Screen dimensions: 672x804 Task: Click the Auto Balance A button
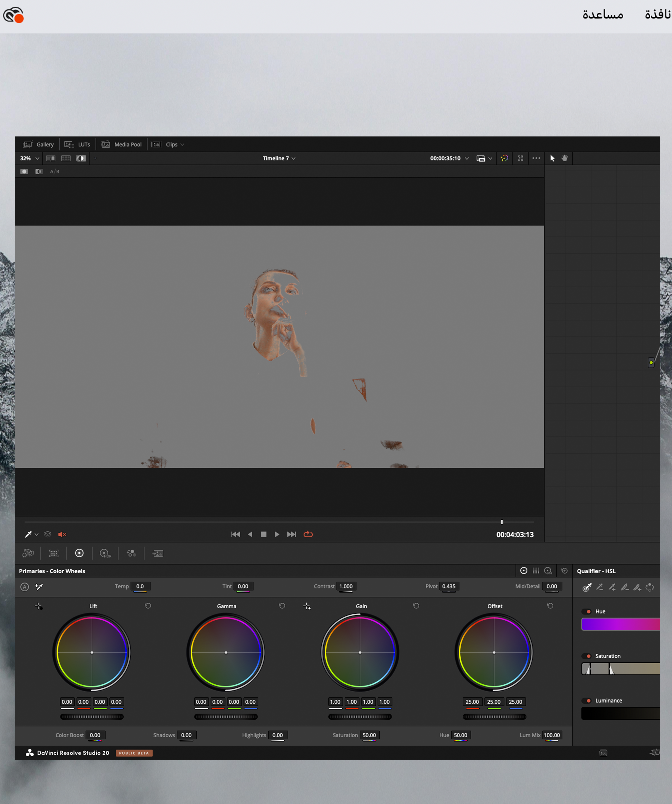tap(25, 587)
